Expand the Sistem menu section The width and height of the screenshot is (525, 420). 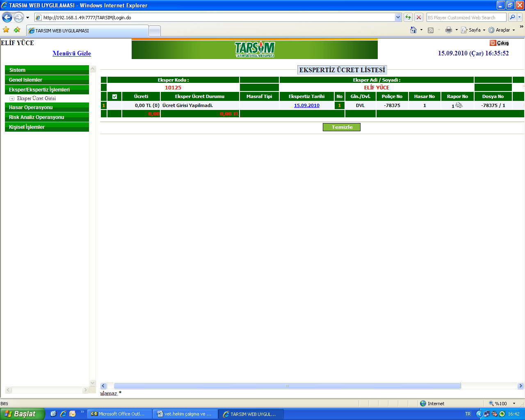(x=47, y=70)
